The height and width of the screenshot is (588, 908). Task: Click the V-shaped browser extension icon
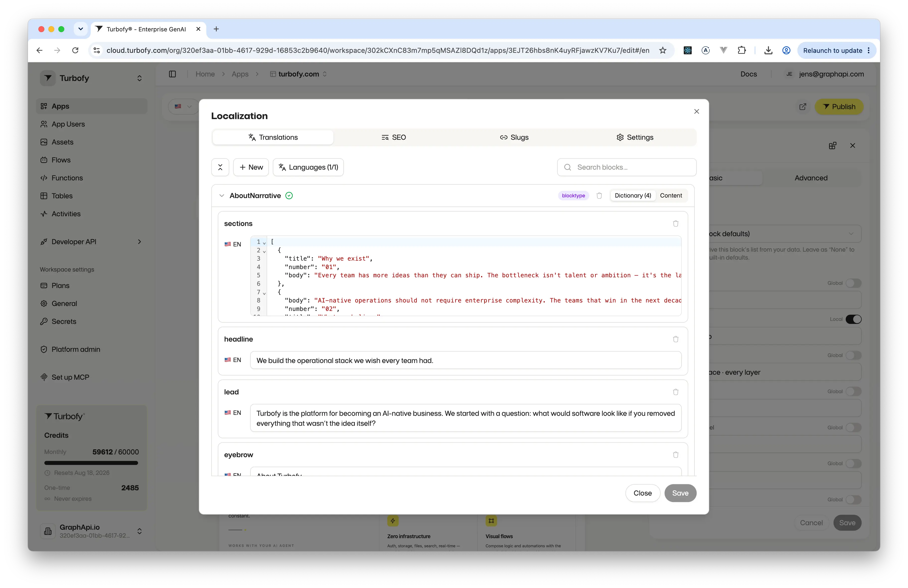(723, 50)
